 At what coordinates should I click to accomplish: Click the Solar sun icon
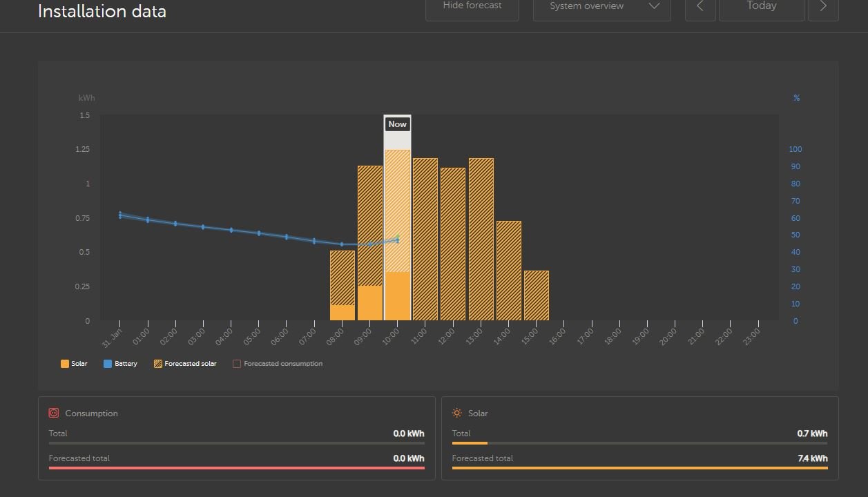457,413
